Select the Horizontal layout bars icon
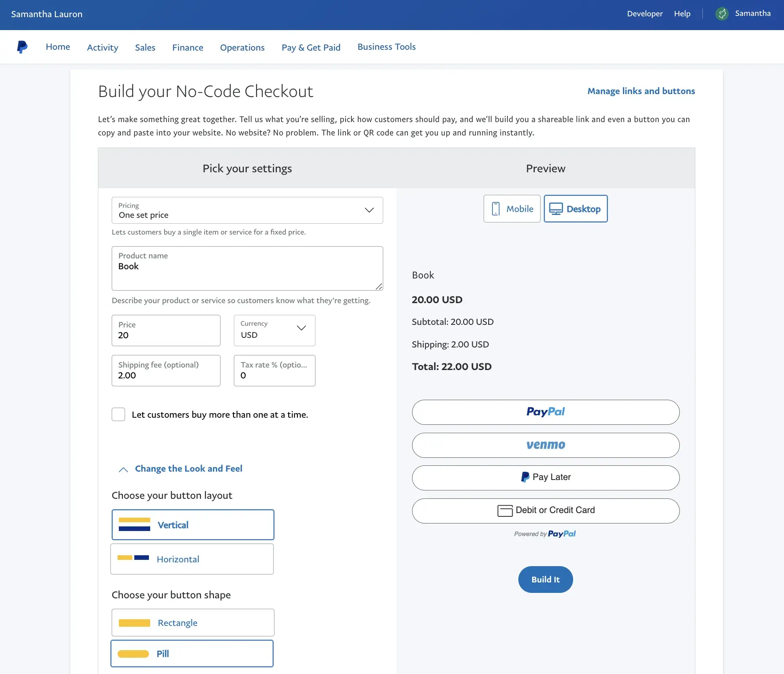The height and width of the screenshot is (674, 784). [133, 558]
